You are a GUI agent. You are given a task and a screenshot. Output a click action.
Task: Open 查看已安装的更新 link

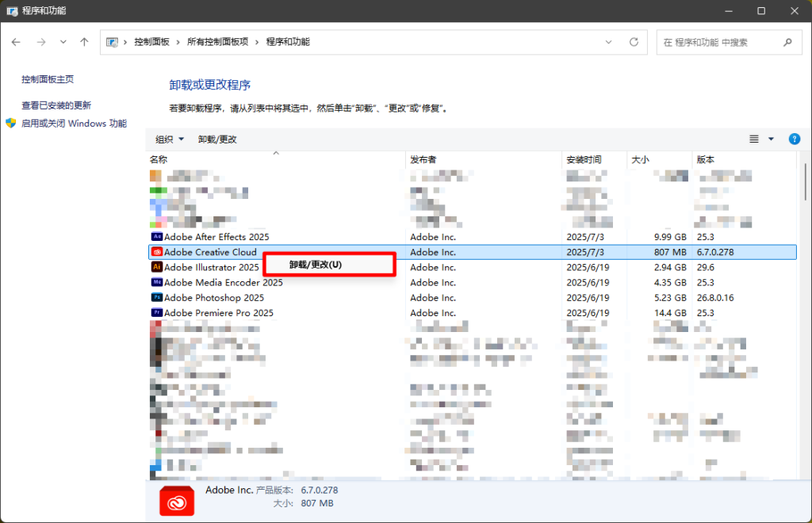pyautogui.click(x=56, y=105)
